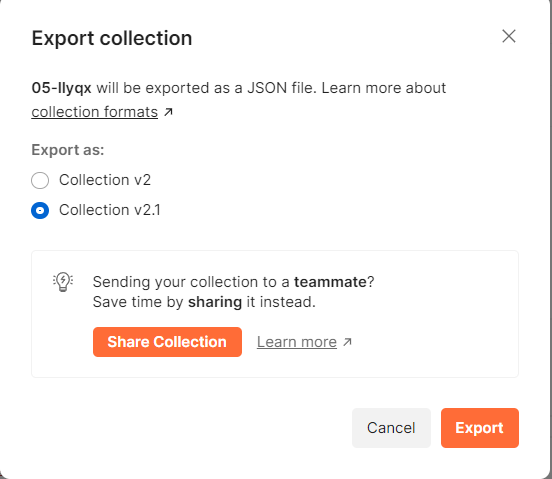Screen dimensions: 552x479
Task: Click the Save time by sharing line
Action: [204, 302]
